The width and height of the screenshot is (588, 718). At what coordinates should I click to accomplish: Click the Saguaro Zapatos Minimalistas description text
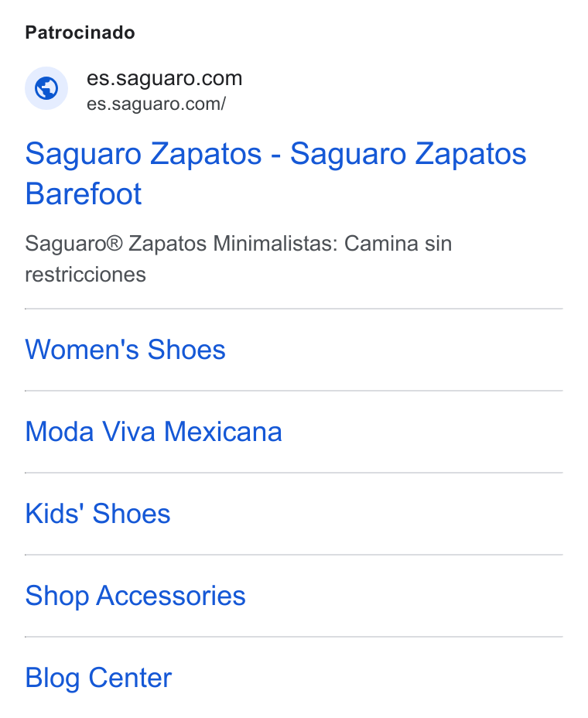pyautogui.click(x=238, y=258)
